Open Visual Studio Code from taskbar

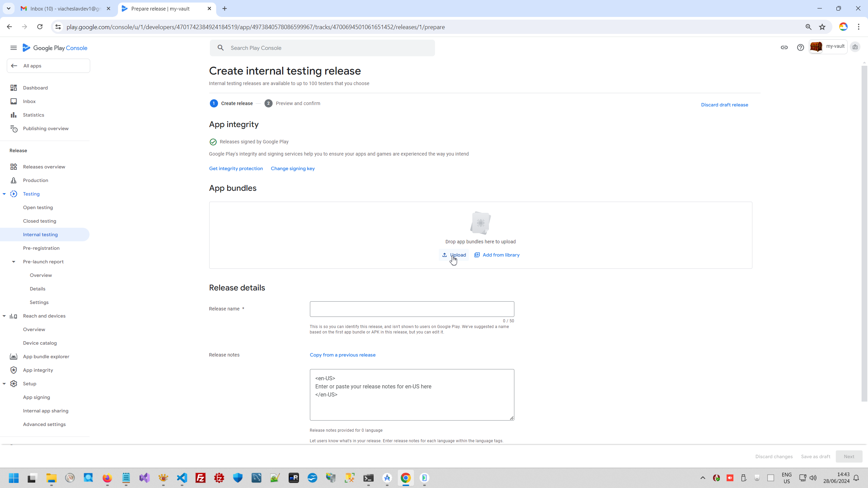click(x=182, y=478)
